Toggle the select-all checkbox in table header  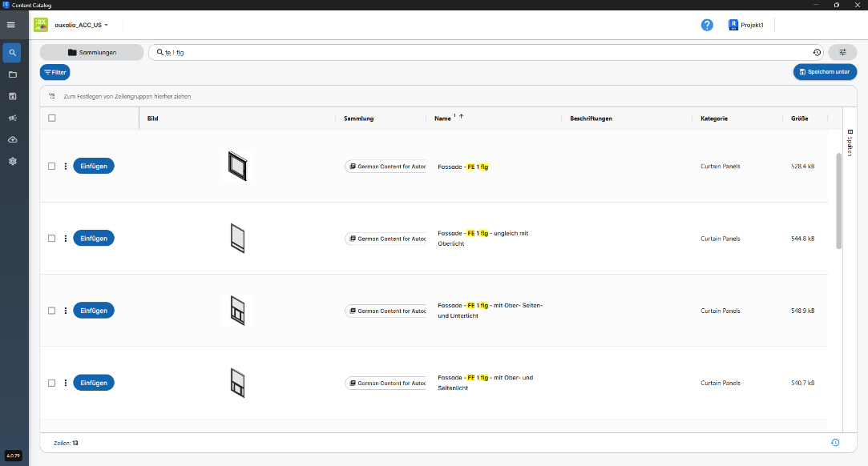point(52,119)
